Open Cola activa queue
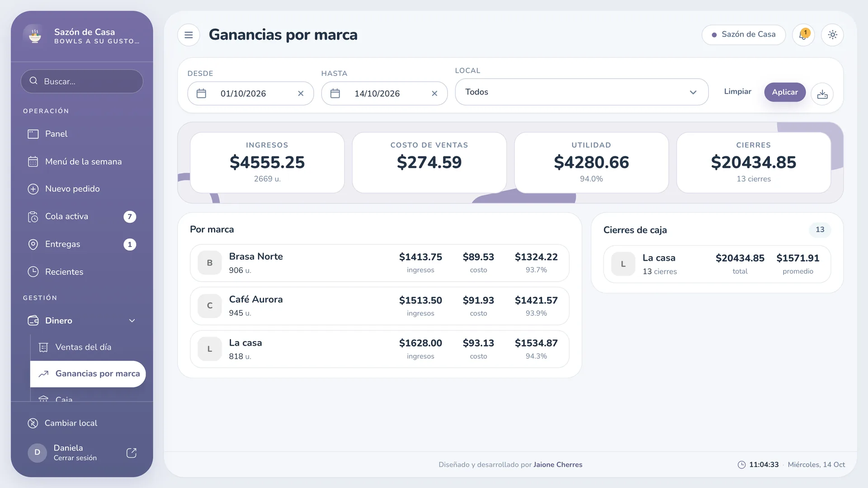868x488 pixels. pyautogui.click(x=82, y=216)
